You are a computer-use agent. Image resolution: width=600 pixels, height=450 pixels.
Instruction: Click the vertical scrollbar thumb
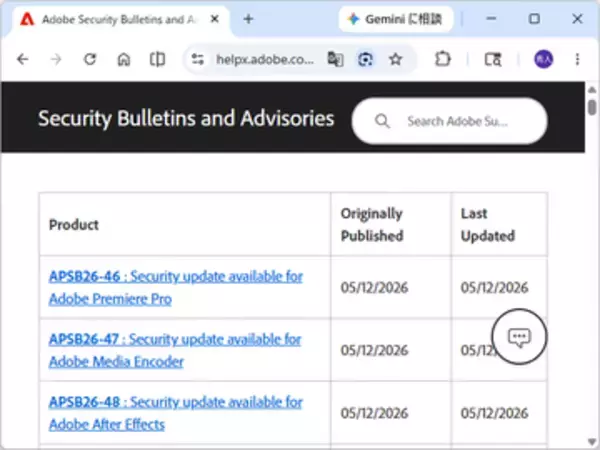click(x=592, y=107)
